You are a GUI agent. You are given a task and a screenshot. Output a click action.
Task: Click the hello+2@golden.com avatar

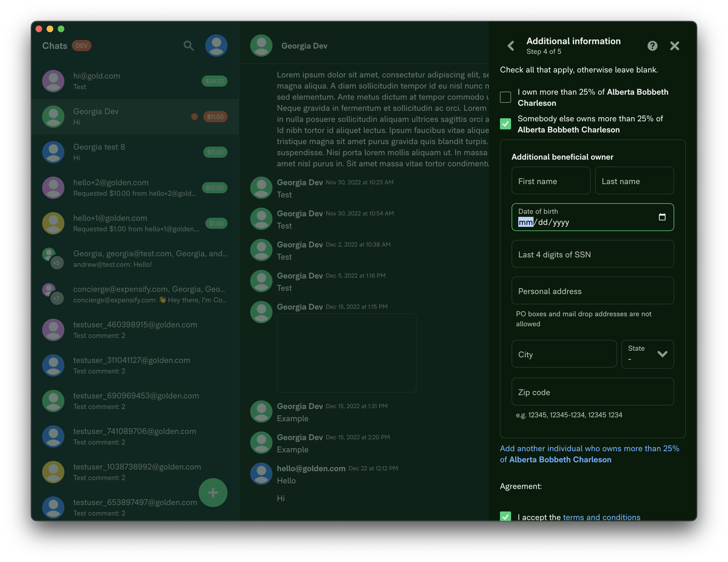(x=53, y=188)
